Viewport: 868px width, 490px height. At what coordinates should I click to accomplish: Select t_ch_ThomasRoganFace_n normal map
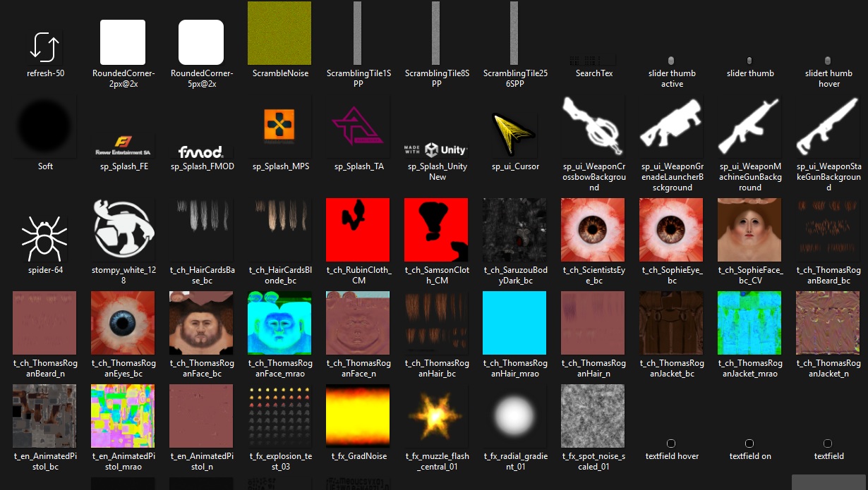(x=358, y=323)
